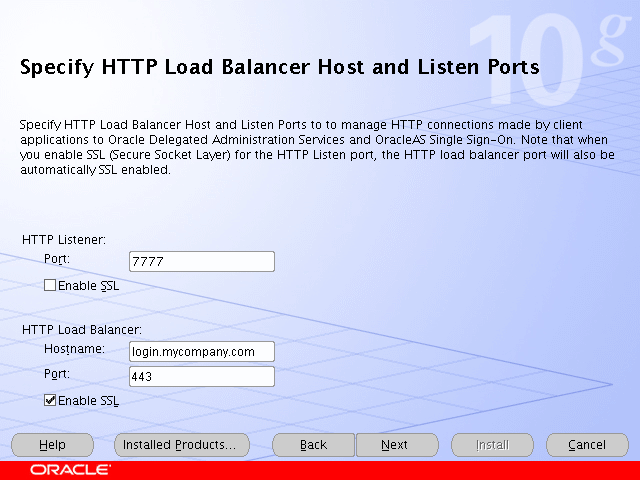Image resolution: width=640 pixels, height=480 pixels.
Task: Go Back to the previous installer step
Action: 313,444
